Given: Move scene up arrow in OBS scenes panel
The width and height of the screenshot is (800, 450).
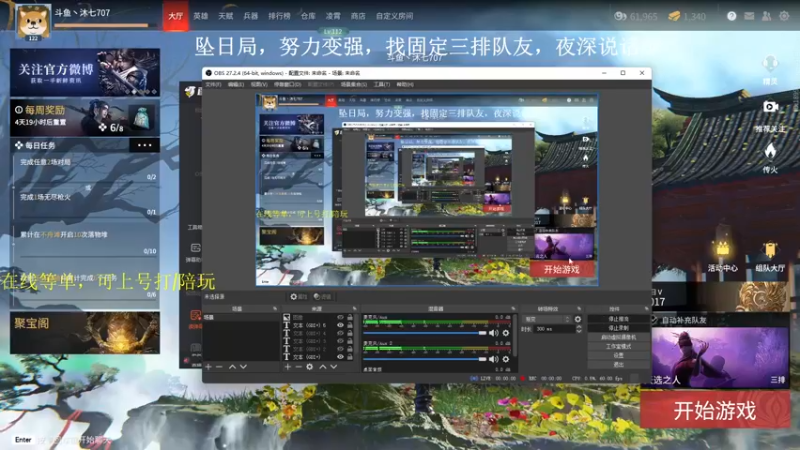Looking at the screenshot, I should 232,366.
